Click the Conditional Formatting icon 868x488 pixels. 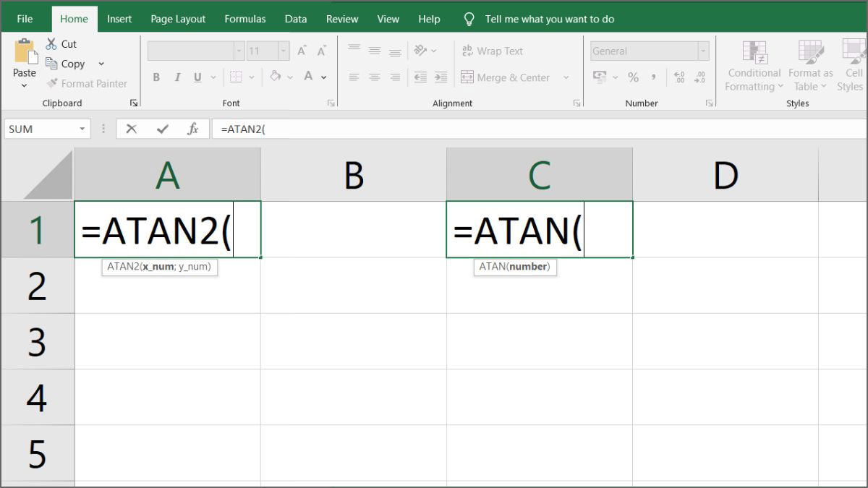click(754, 52)
